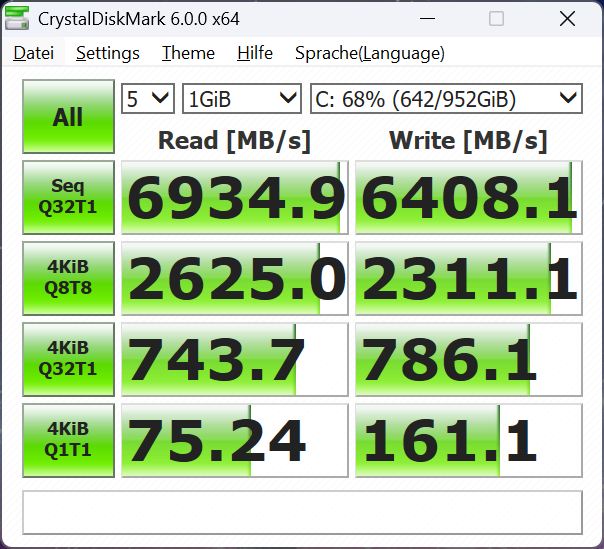Run all benchmarks with the All button
Image resolution: width=604 pixels, height=549 pixels.
click(x=69, y=116)
